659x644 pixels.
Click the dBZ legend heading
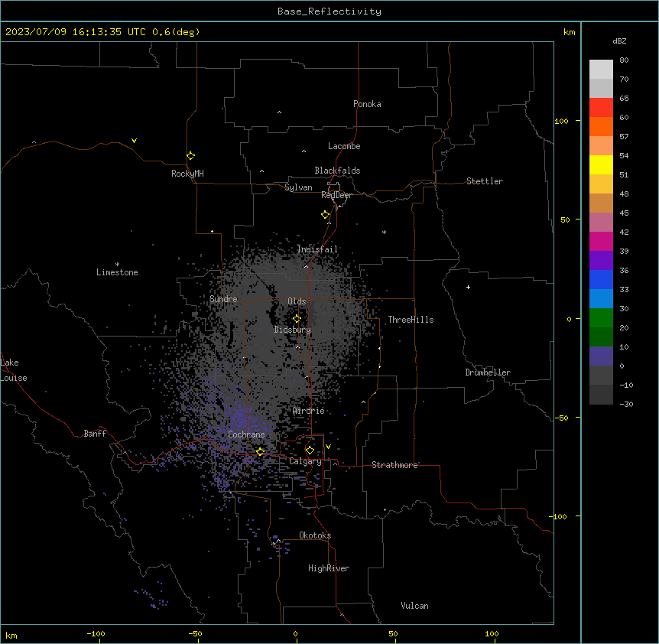click(x=619, y=41)
